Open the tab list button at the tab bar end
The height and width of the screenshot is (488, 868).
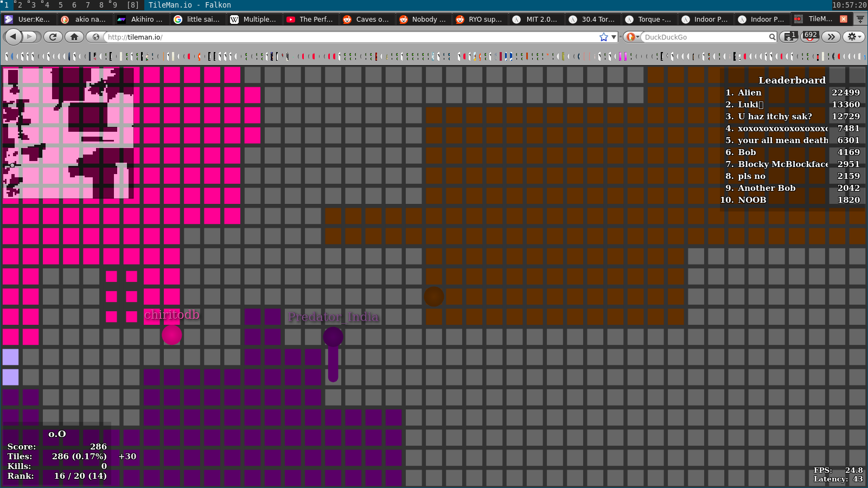pyautogui.click(x=860, y=19)
